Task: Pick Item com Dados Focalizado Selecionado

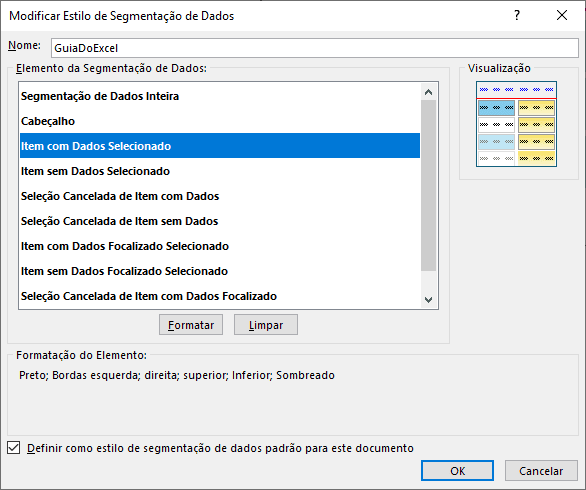Action: click(220, 246)
